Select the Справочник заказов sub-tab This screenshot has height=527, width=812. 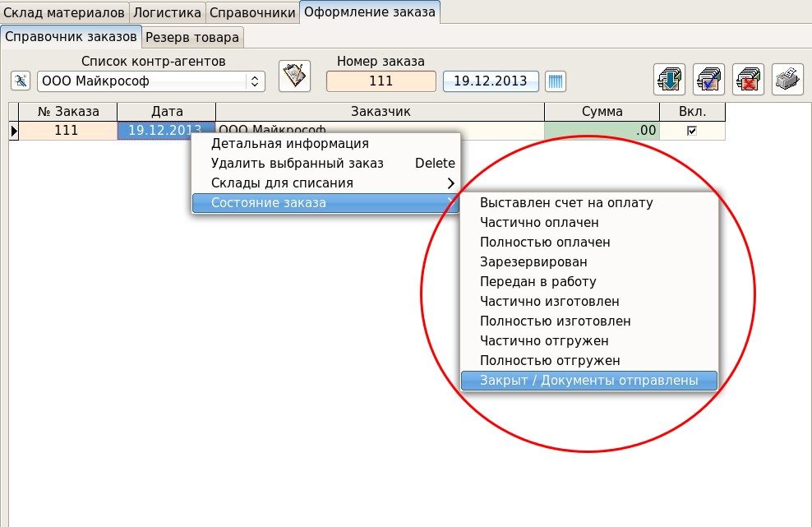tap(71, 37)
